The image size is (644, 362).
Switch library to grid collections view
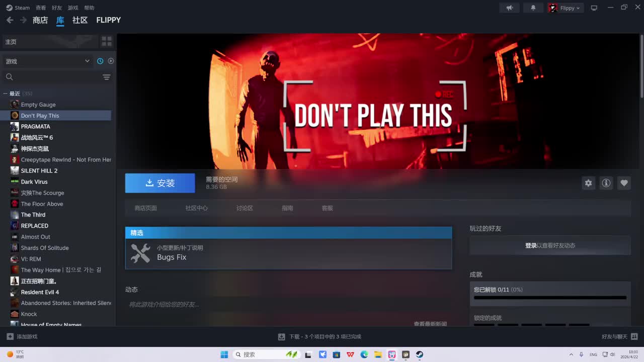click(x=107, y=41)
